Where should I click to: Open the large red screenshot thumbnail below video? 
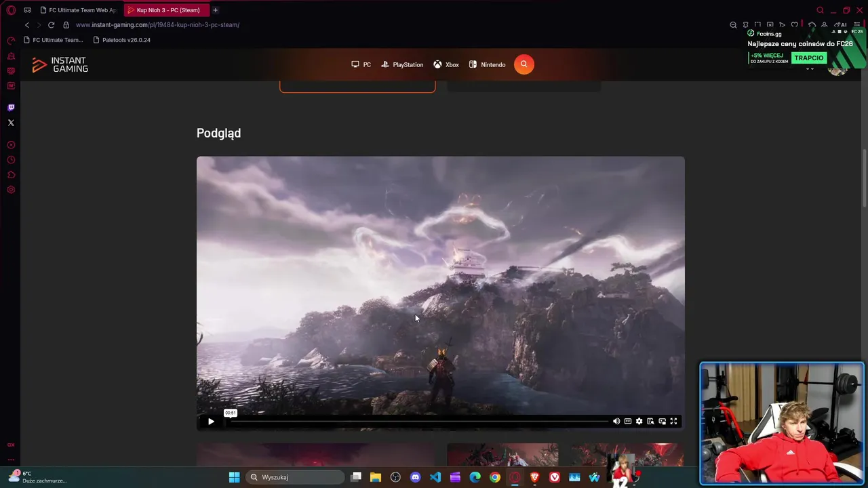pos(316,455)
